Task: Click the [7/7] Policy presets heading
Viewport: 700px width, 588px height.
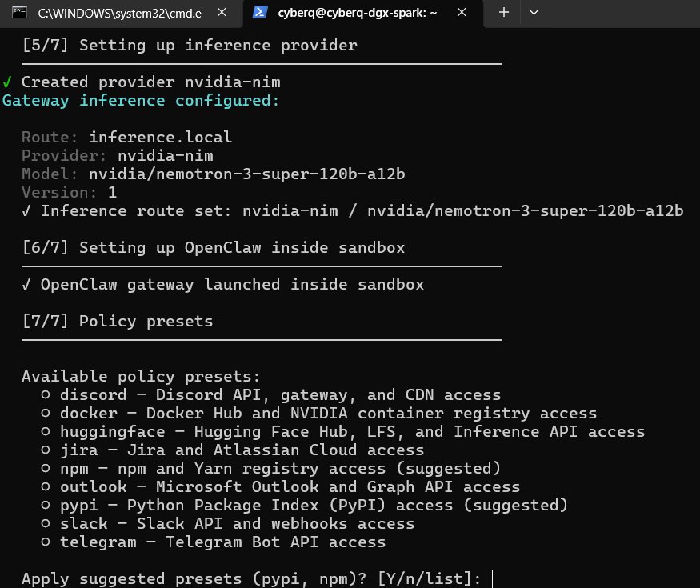Action: click(118, 321)
